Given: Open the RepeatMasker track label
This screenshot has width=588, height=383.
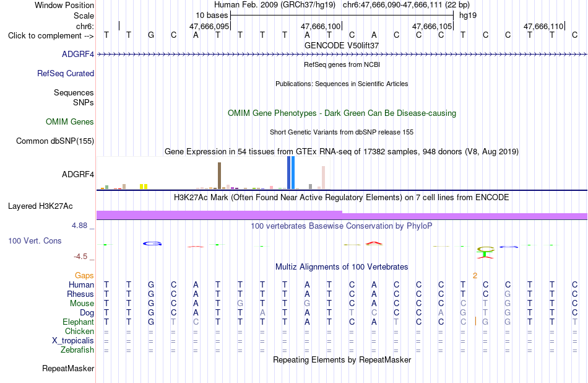Looking at the screenshot, I should (x=68, y=368).
